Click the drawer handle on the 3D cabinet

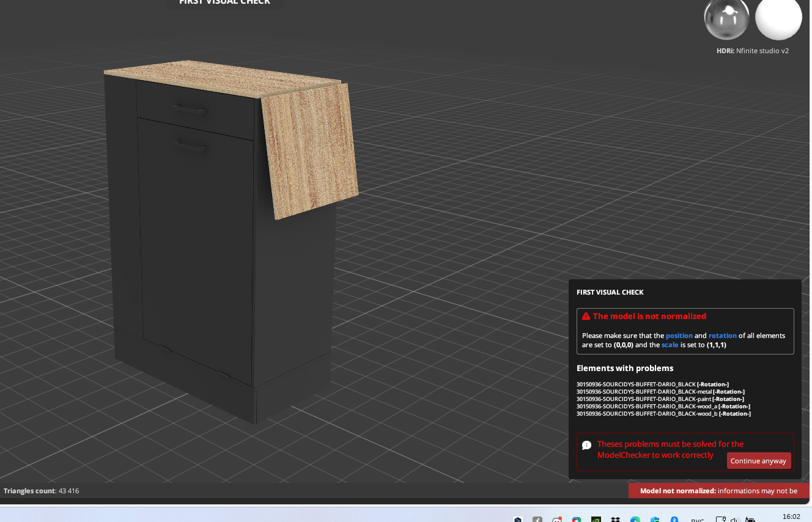[x=188, y=111]
